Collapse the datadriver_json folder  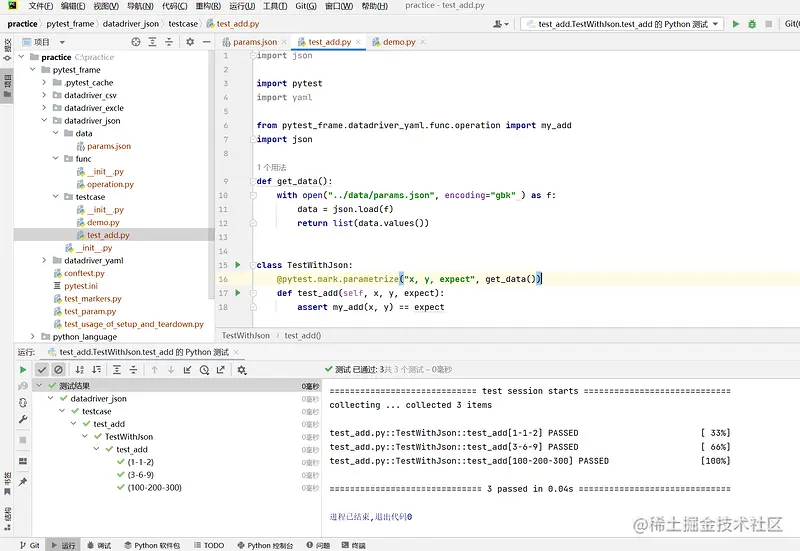point(44,121)
